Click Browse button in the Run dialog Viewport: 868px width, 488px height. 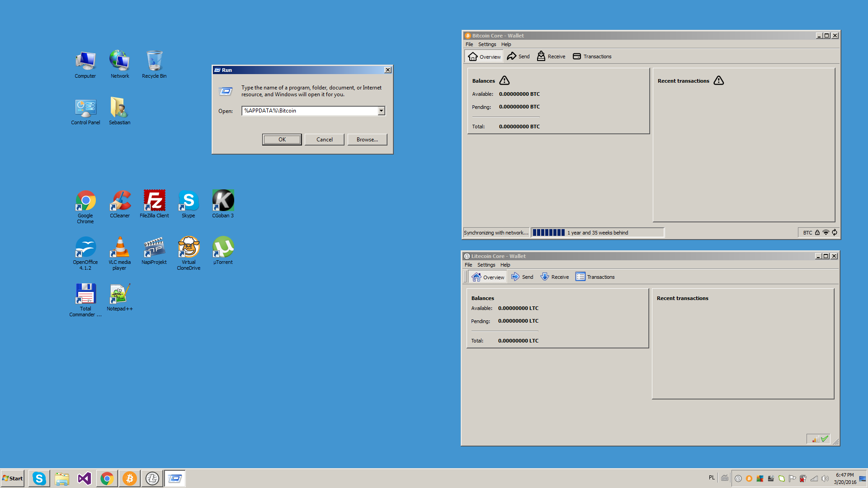[366, 139]
